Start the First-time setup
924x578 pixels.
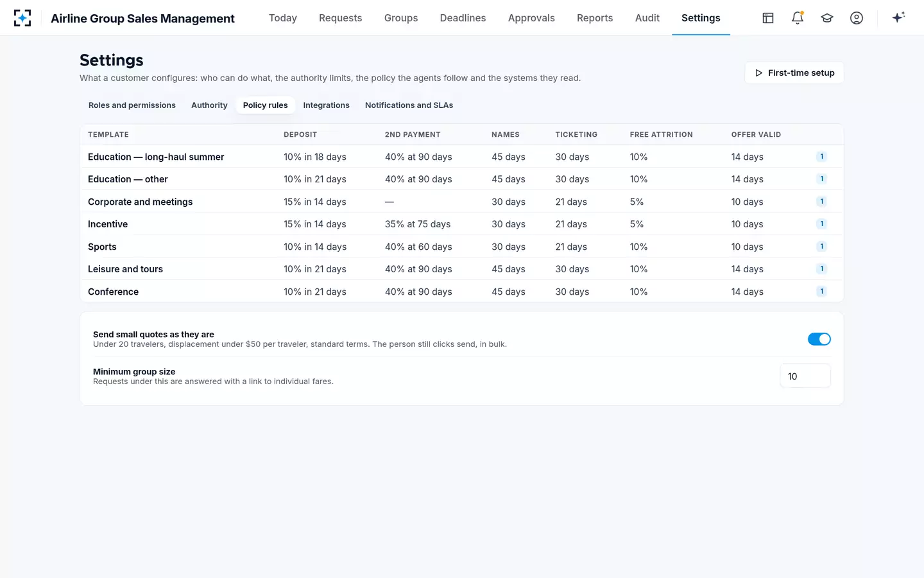pos(794,73)
